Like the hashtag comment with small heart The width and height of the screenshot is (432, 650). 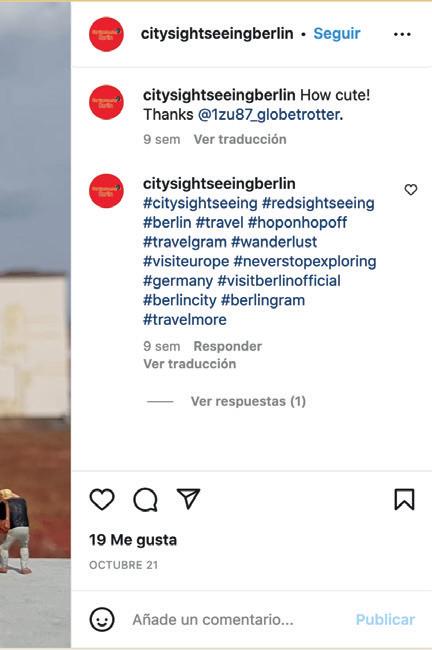(410, 189)
